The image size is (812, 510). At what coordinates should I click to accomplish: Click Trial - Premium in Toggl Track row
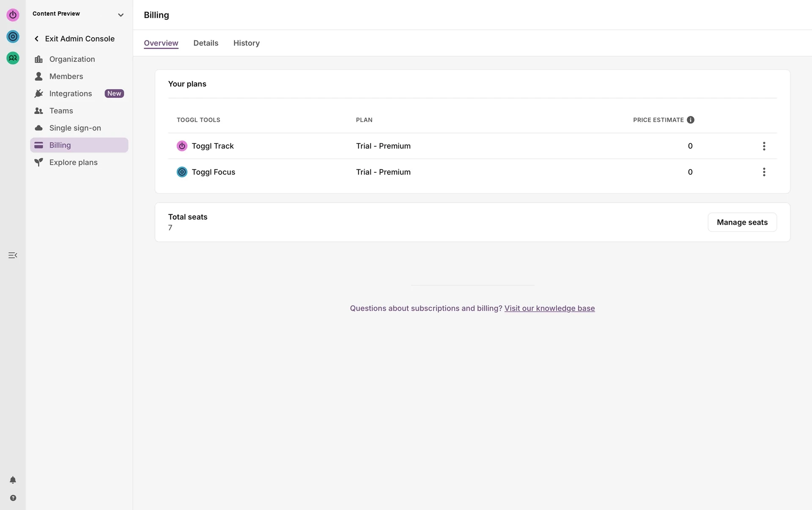(383, 146)
